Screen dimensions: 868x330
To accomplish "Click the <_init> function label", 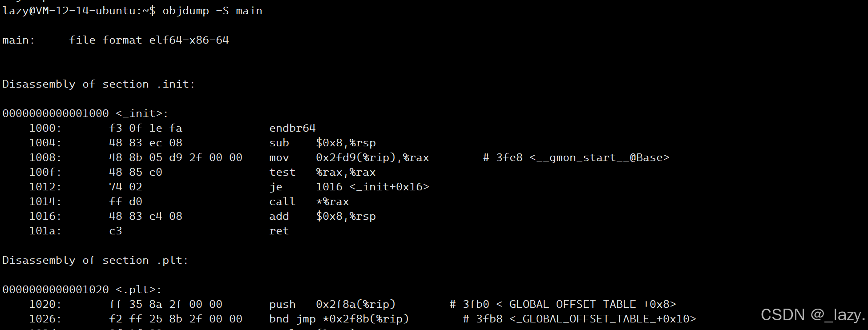I will [142, 113].
